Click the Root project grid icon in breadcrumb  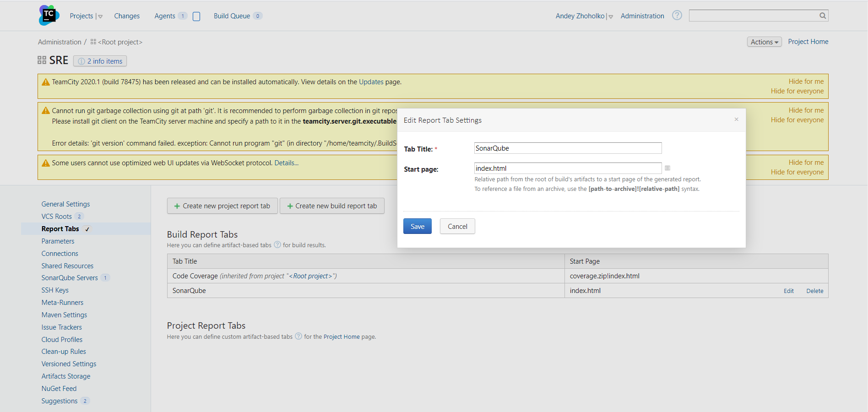(x=93, y=42)
